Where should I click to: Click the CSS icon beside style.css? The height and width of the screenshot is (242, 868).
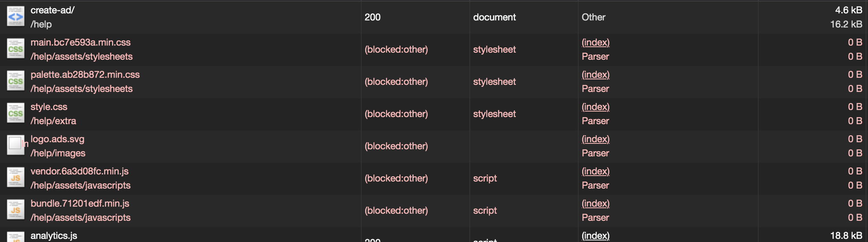[x=15, y=114]
